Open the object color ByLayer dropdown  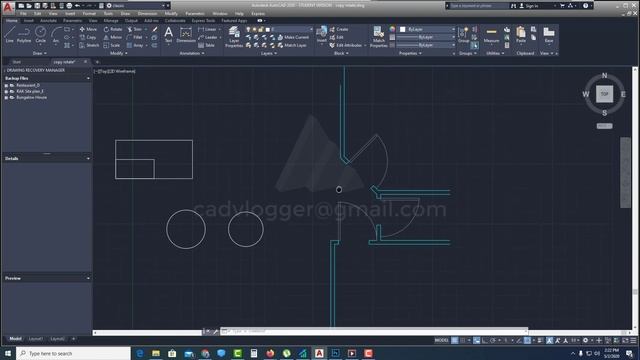point(427,29)
